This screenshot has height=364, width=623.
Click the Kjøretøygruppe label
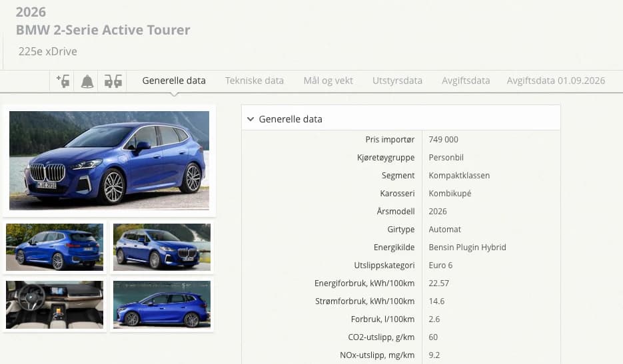(x=385, y=158)
